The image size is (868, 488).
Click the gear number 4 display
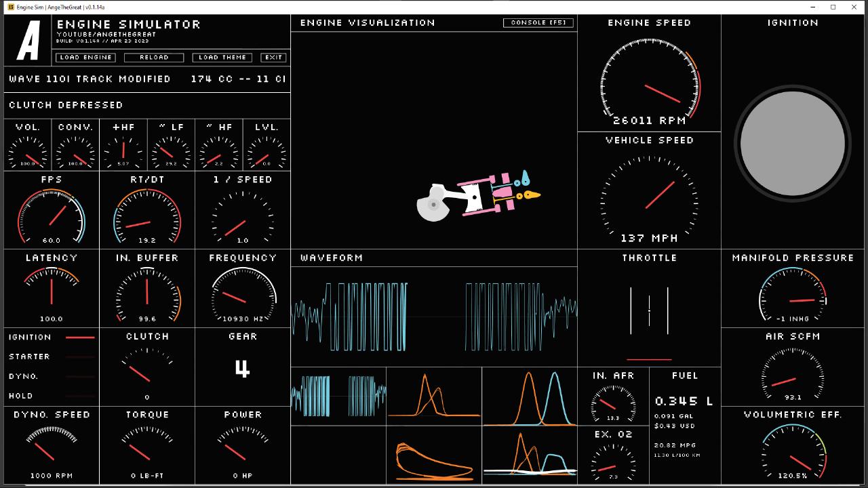point(242,369)
